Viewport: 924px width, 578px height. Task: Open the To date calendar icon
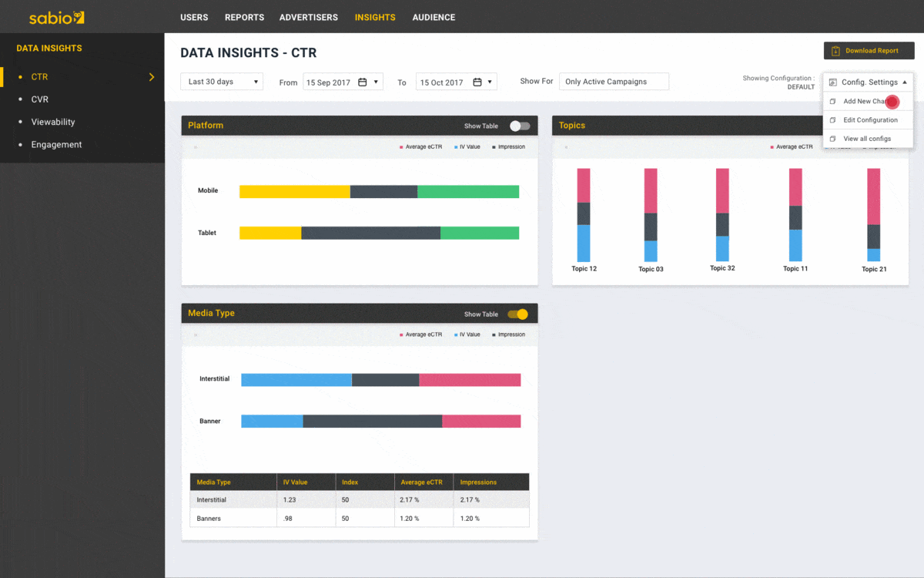pos(478,81)
